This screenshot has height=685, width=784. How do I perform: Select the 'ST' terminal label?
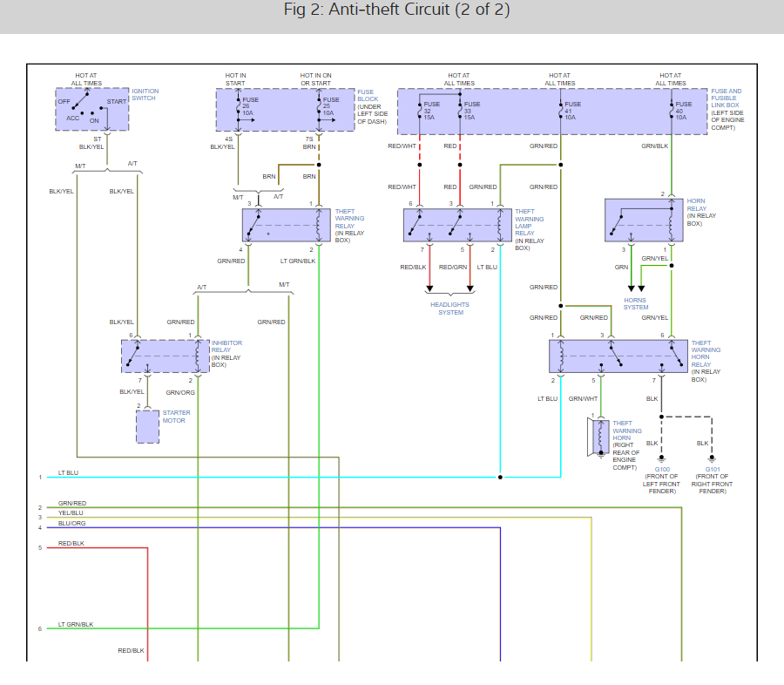tap(97, 139)
